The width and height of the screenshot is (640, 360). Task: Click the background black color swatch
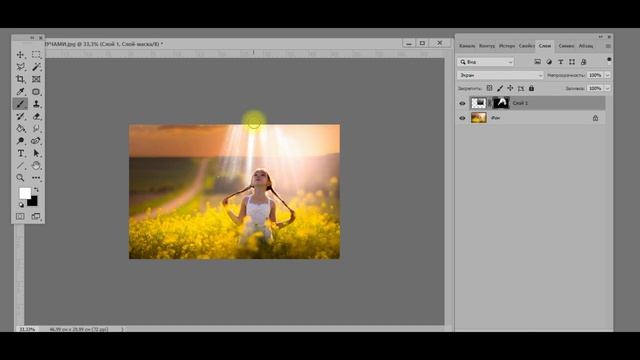coord(33,202)
